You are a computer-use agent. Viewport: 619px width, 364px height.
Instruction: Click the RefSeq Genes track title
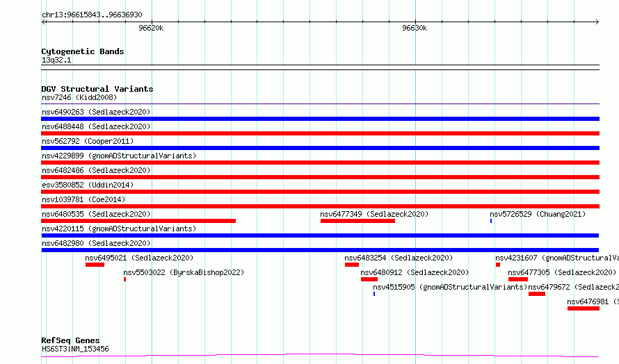[x=70, y=340]
